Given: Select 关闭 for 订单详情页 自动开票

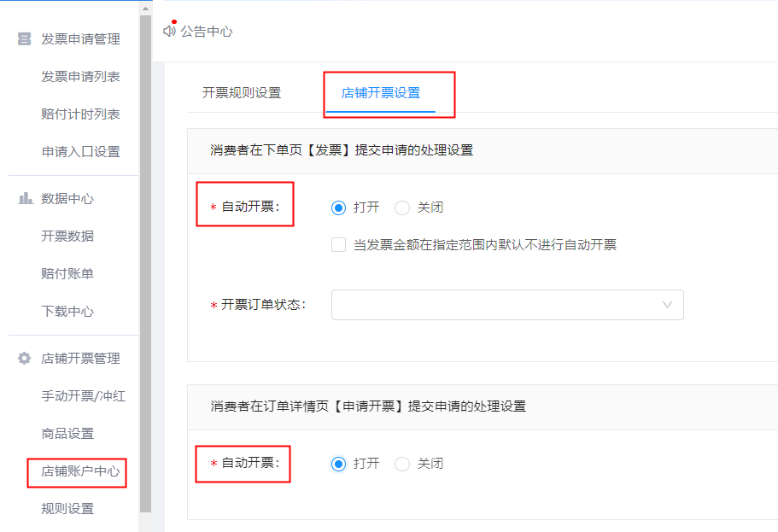Looking at the screenshot, I should point(402,464).
